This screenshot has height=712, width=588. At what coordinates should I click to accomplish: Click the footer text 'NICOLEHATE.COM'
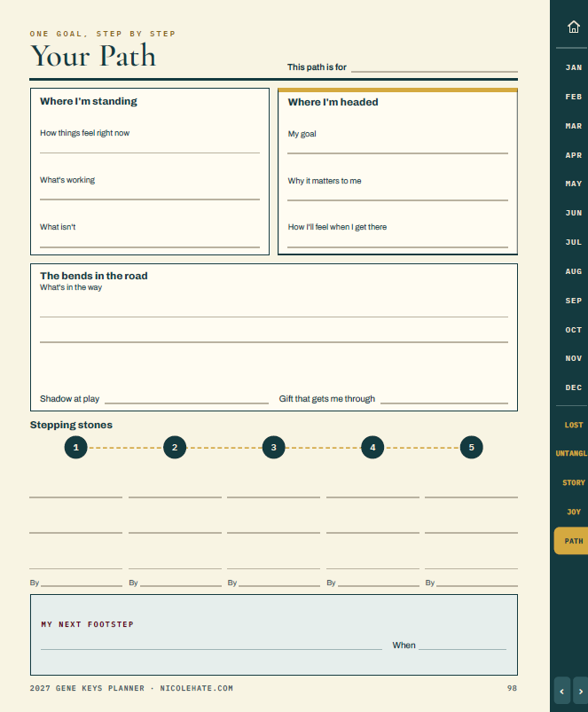coord(197,688)
